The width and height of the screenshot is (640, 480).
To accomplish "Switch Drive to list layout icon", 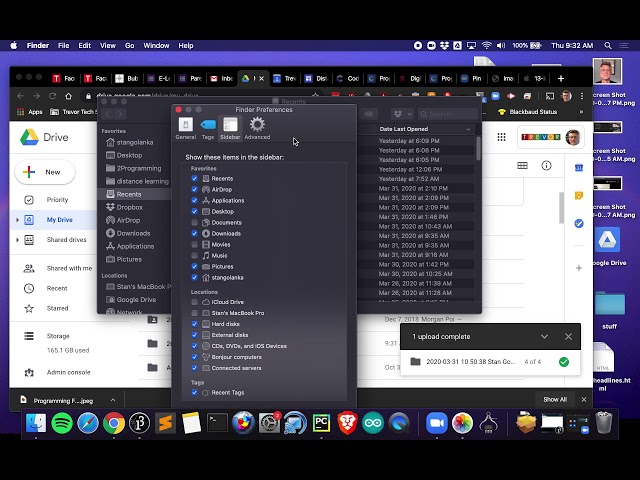I will pos(522,165).
